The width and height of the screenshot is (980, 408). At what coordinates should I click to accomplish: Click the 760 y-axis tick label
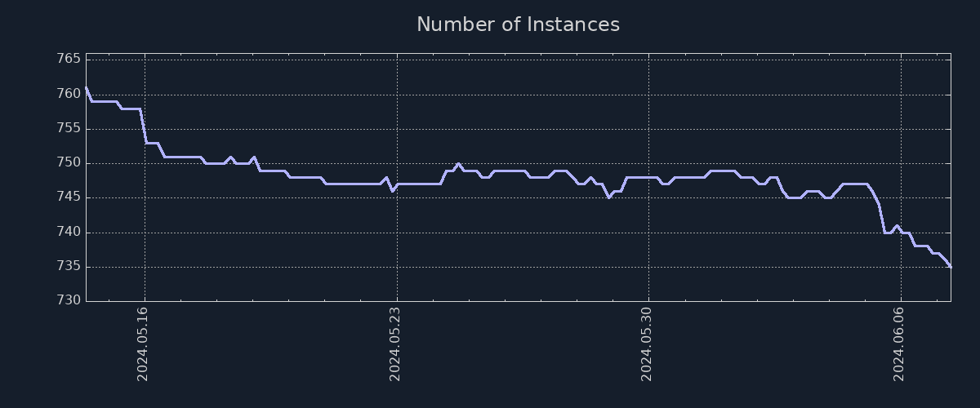pos(69,94)
